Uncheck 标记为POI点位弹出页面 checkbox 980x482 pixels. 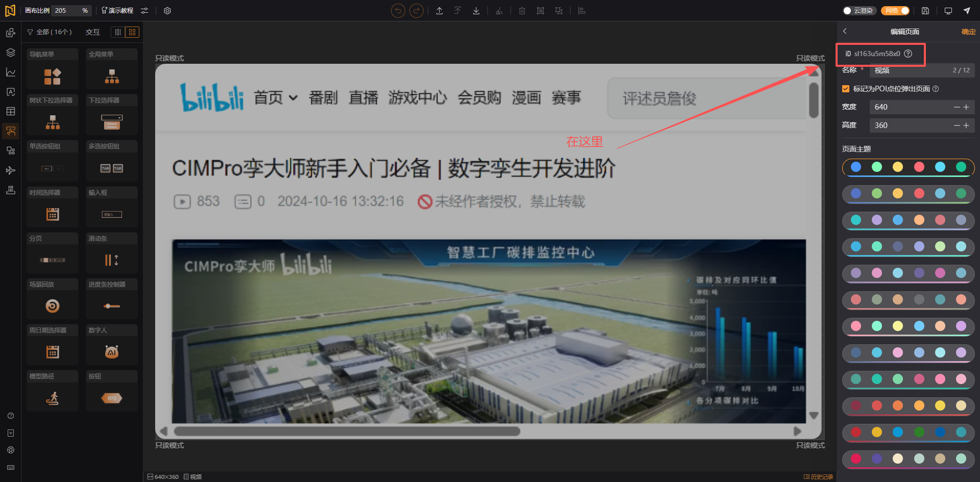coord(846,89)
